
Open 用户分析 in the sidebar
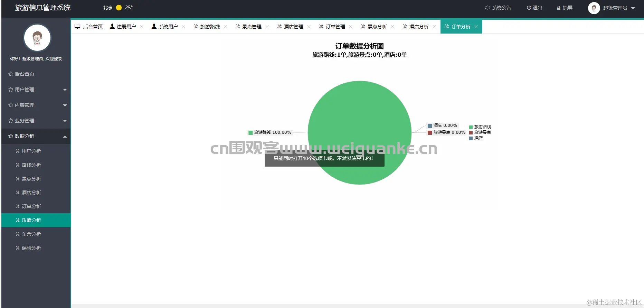36,151
